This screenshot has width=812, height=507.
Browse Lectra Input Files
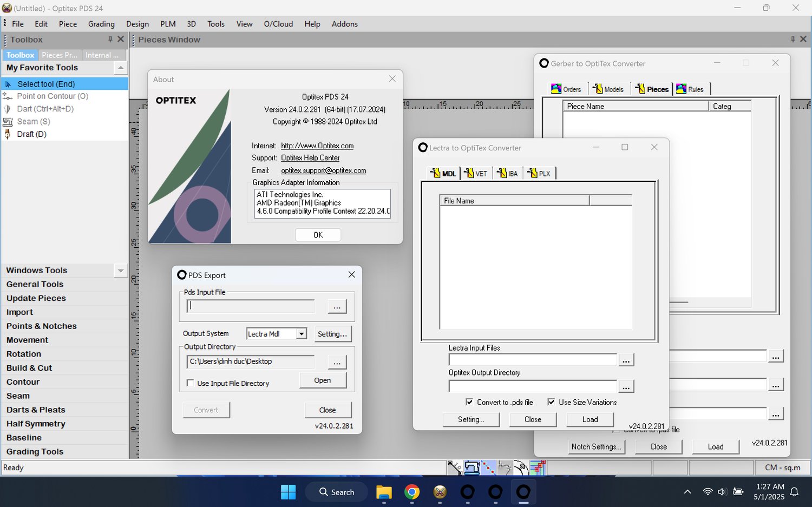coord(626,360)
